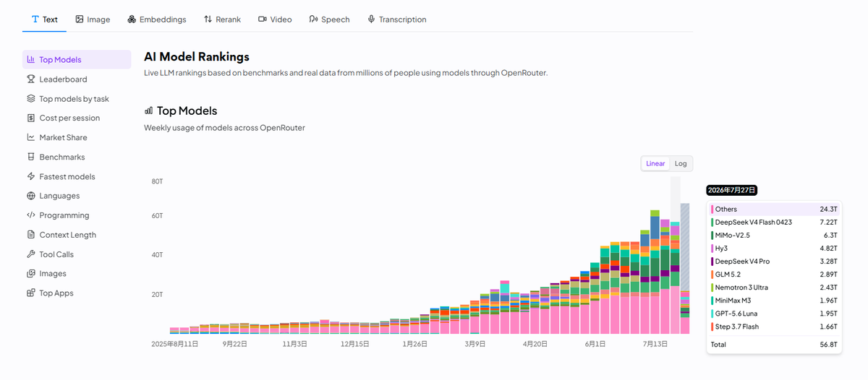Click the Fastest models lightning icon
This screenshot has width=868, height=380.
click(31, 176)
